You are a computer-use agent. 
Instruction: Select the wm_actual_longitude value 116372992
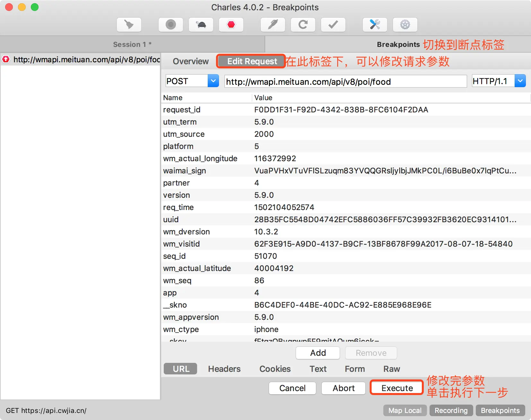point(275,159)
